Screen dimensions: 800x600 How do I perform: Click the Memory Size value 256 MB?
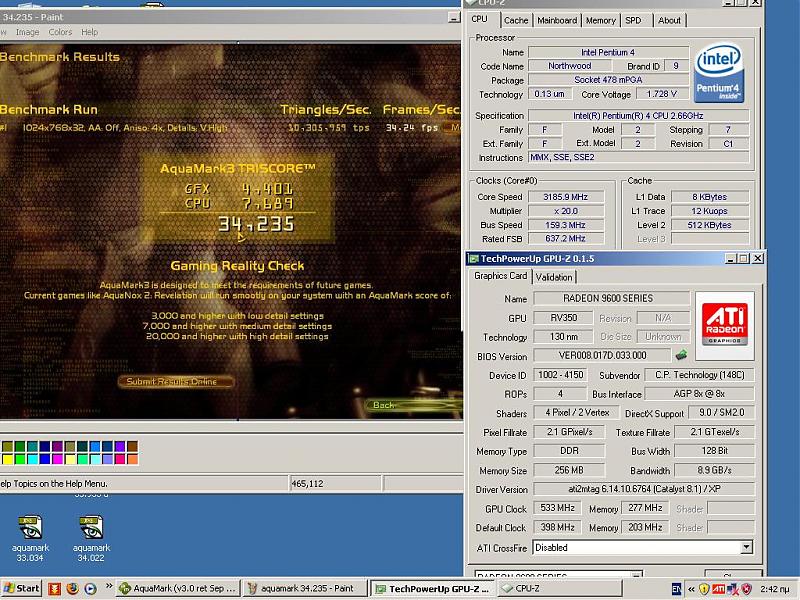coord(569,470)
